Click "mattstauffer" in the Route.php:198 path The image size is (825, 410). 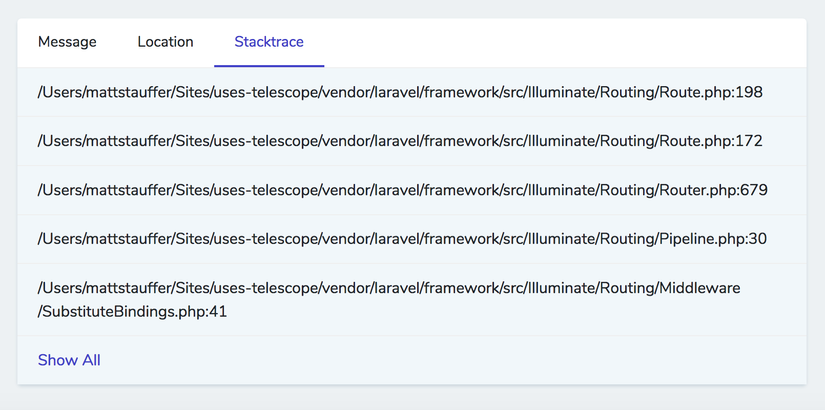[x=126, y=92]
